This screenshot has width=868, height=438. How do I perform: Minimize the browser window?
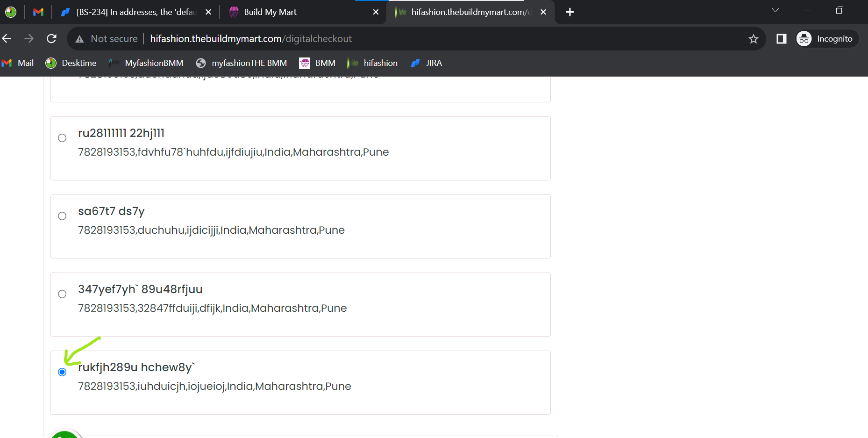click(807, 10)
